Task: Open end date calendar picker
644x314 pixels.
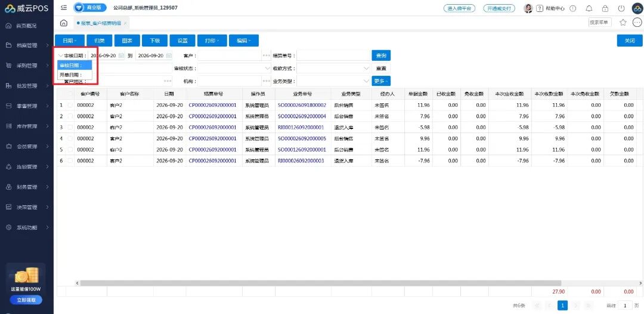Action: tap(169, 56)
